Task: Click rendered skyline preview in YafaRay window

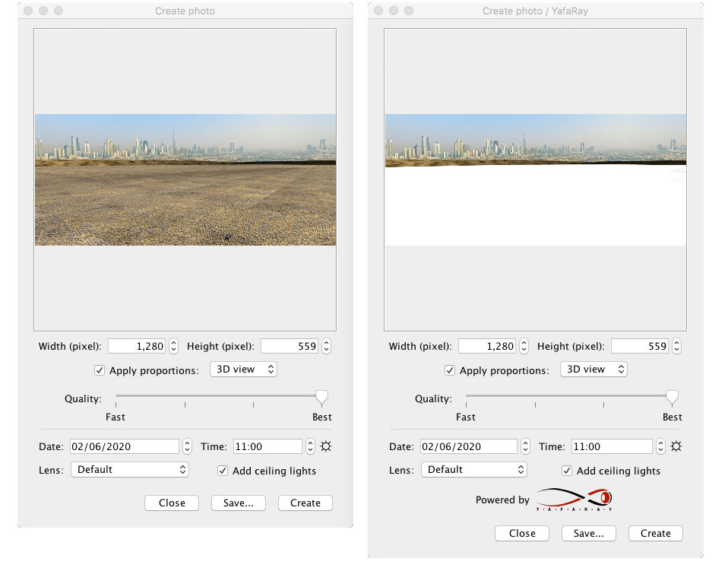Action: [535, 179]
